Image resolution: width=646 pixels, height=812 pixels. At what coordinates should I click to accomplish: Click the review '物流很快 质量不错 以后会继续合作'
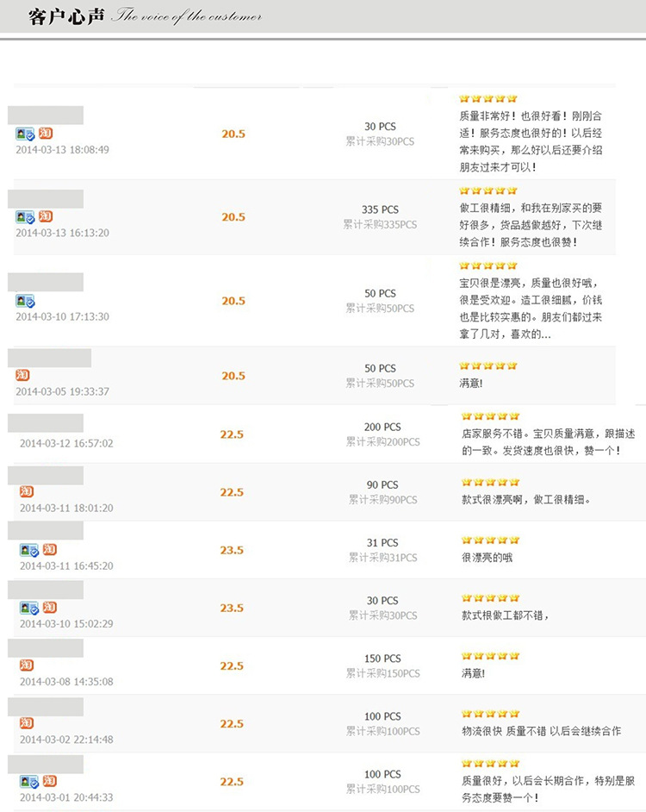click(x=542, y=731)
